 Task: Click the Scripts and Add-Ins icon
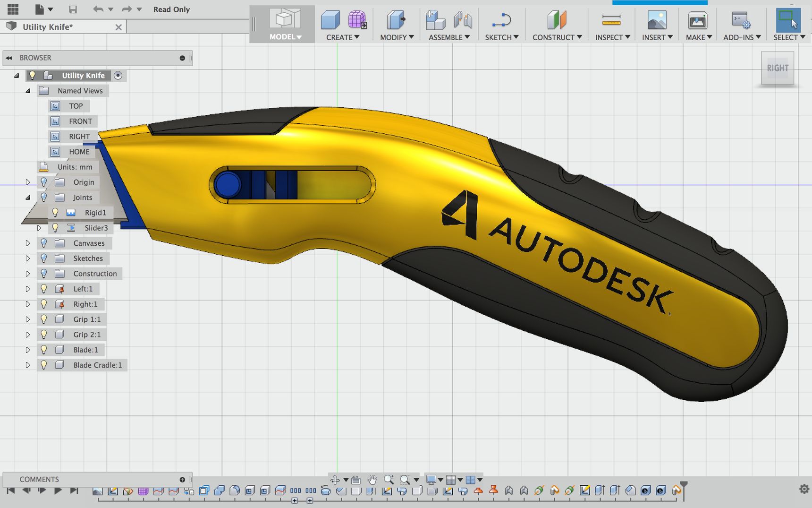click(x=741, y=20)
